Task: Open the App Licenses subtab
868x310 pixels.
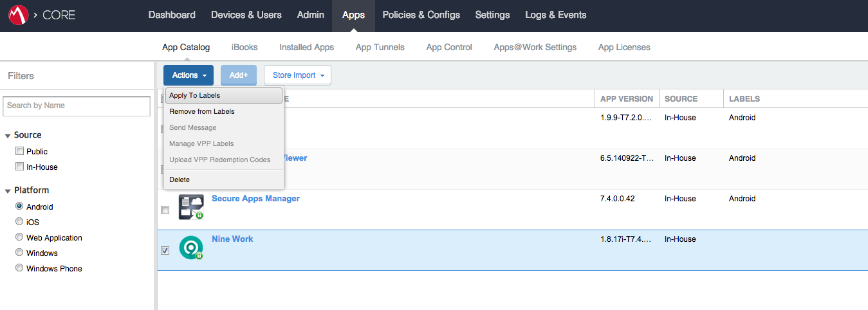Action: (624, 47)
